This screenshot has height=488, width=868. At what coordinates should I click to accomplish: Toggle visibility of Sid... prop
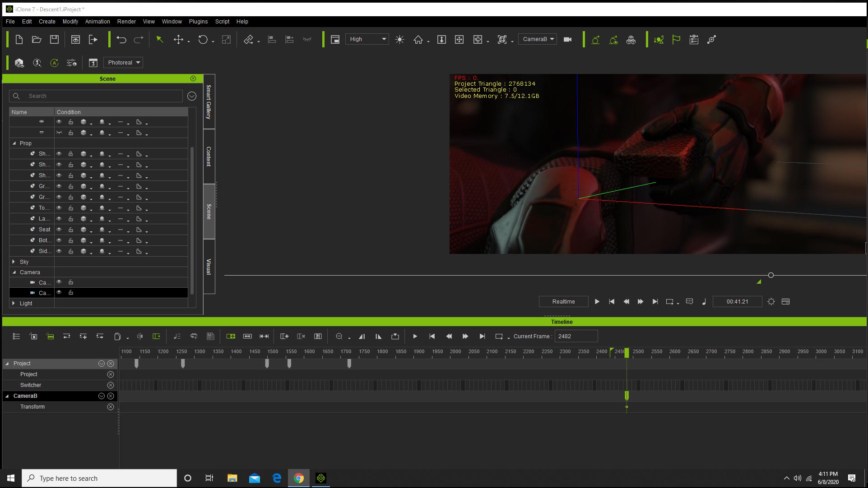point(59,251)
